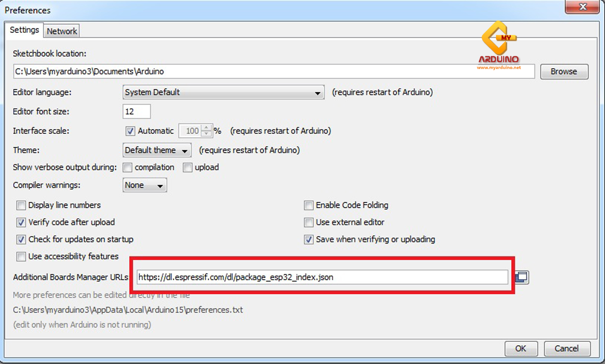Toggle Automatic interface scale checkbox

(130, 131)
